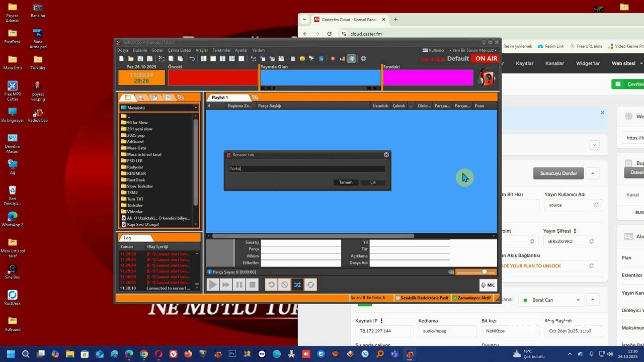Close the Rename tab dialog

pos(386,155)
